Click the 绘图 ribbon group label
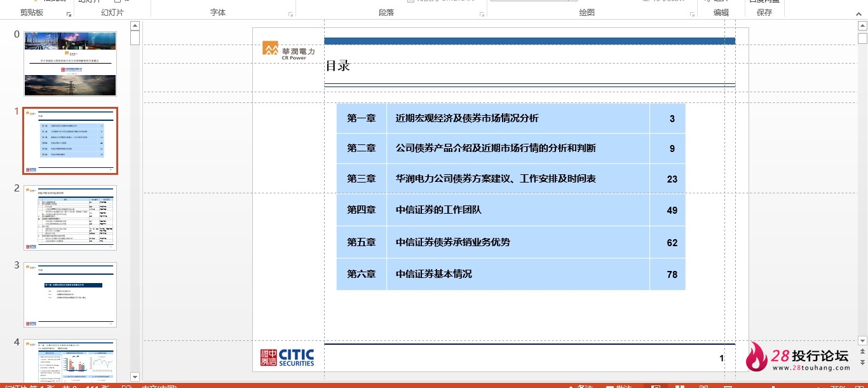Image resolution: width=868 pixels, height=388 pixels. coord(587,13)
